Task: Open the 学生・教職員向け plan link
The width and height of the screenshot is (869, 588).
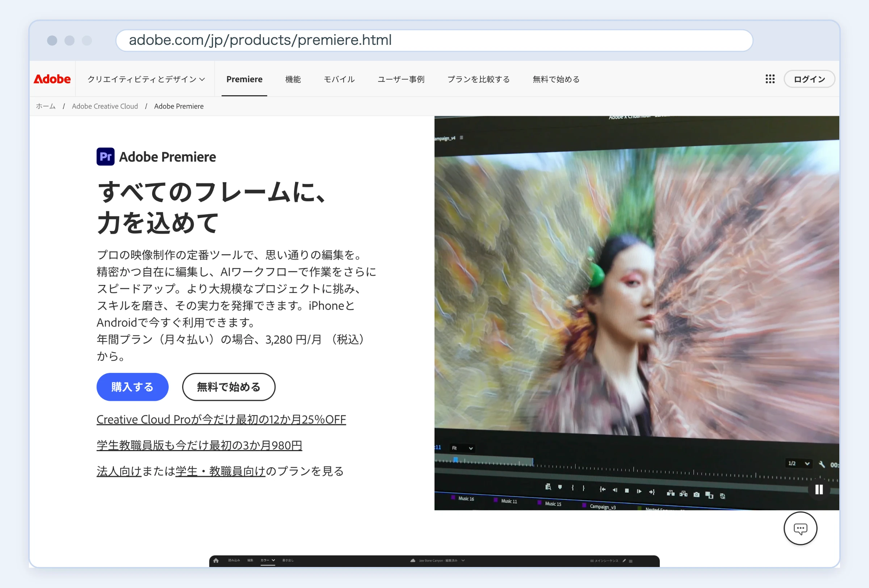Action: tap(220, 471)
